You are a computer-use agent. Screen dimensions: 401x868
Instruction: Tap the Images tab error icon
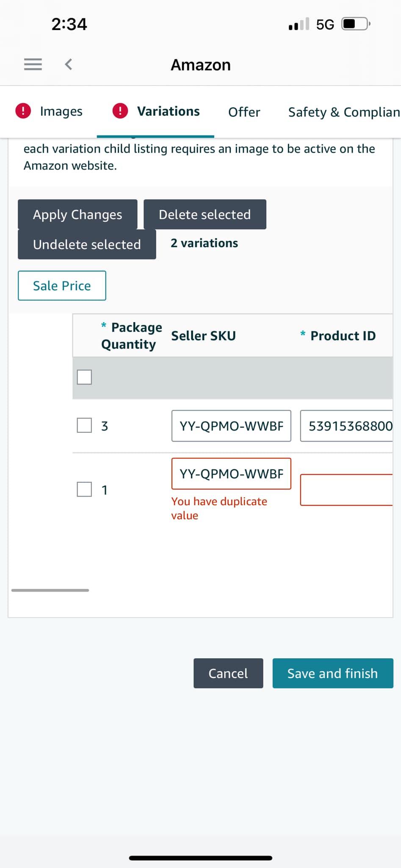pyautogui.click(x=23, y=111)
